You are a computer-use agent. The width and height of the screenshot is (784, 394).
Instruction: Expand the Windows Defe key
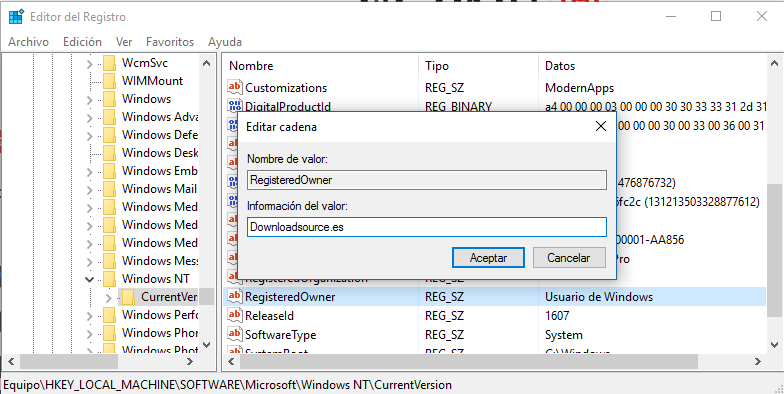coord(90,136)
